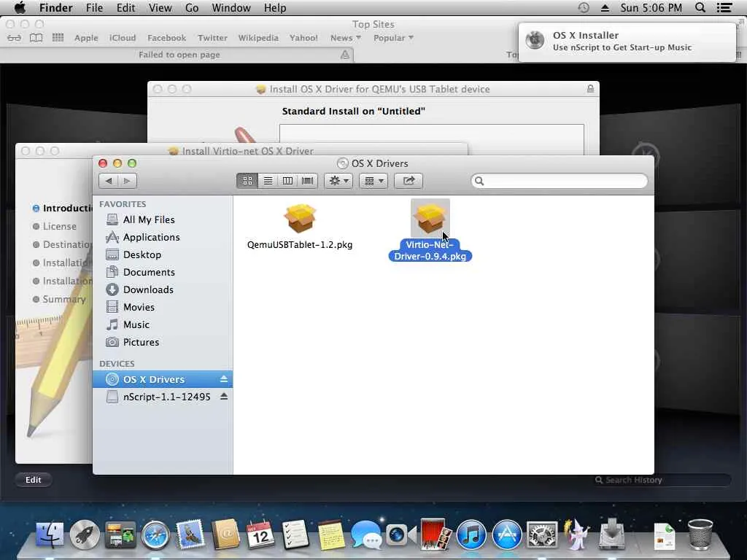Select All My Files in the sidebar
747x560 pixels.
pyautogui.click(x=163, y=219)
